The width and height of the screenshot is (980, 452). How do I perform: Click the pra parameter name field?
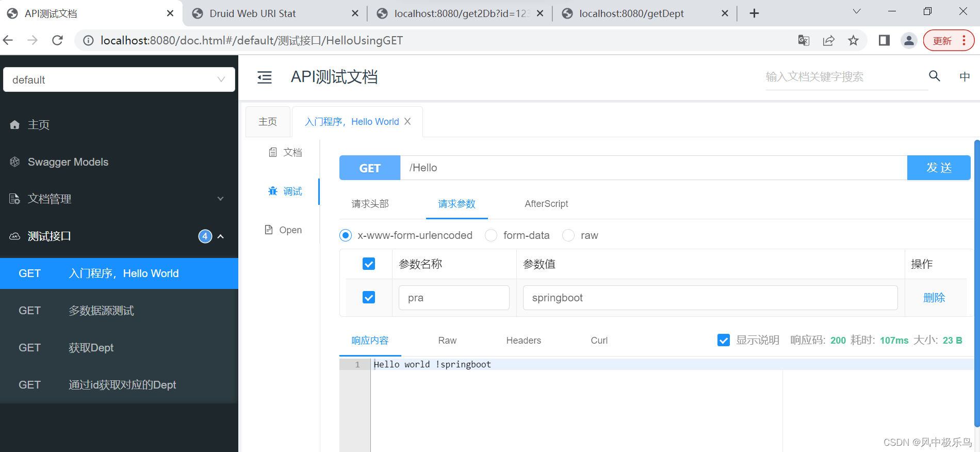[454, 298]
